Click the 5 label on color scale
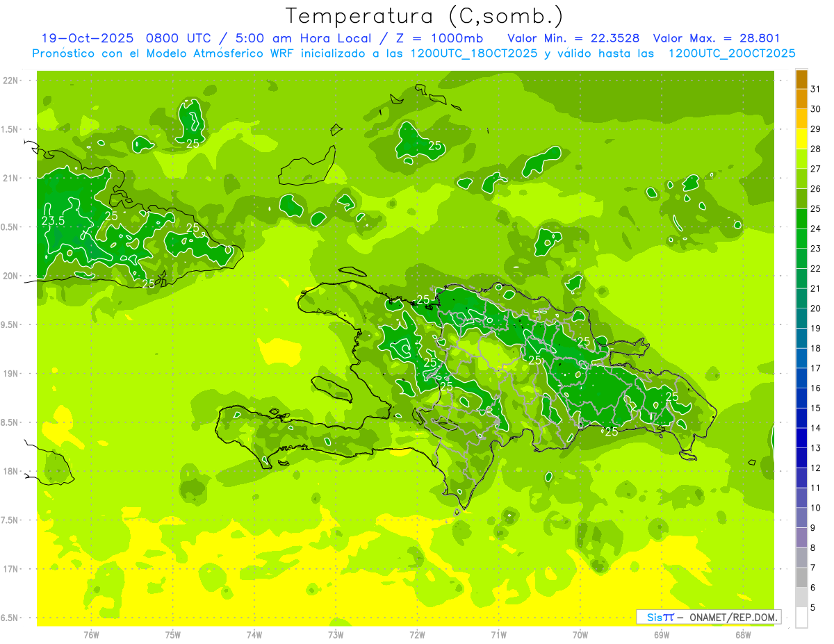The width and height of the screenshot is (834, 644). pyautogui.click(x=813, y=608)
